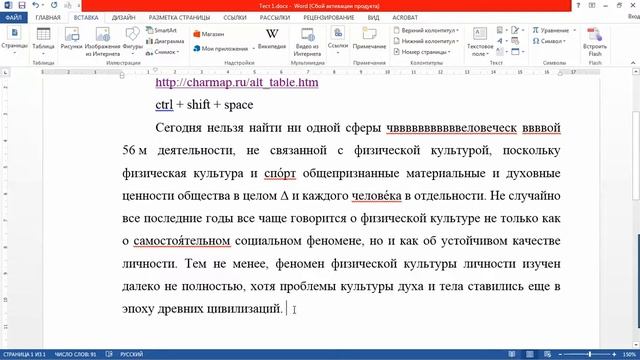Open the РАЗМЕТКА СТРАНИЦЫ tab
This screenshot has width=640, height=360.
coord(179,18)
